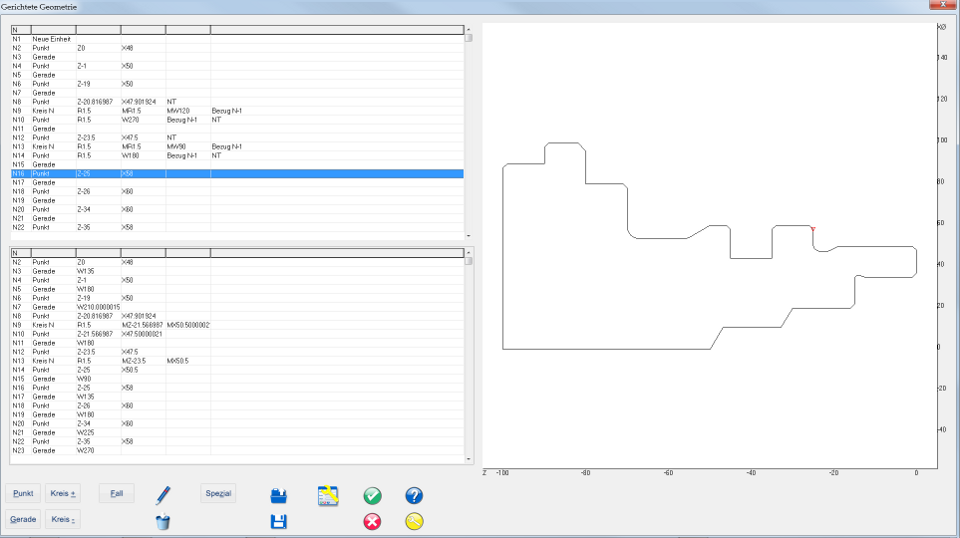The width and height of the screenshot is (960, 538).
Task: Select upper table row N2 Punkt Z0
Action: point(238,48)
